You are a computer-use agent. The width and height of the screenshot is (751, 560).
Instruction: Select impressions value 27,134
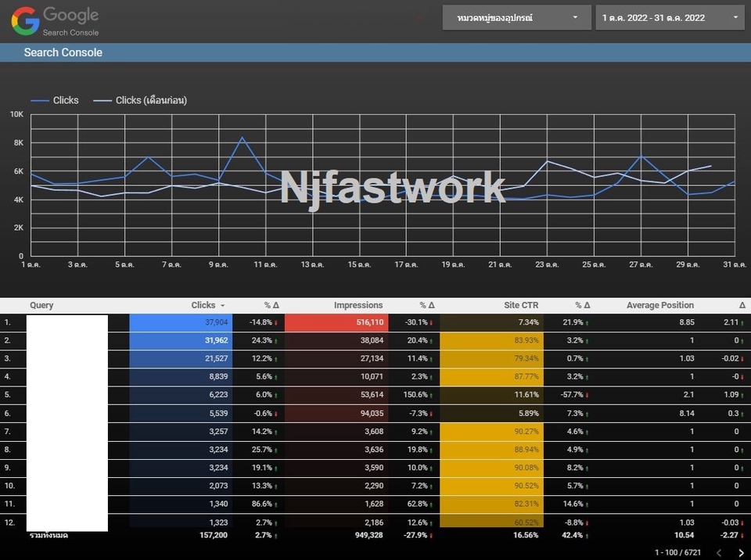[372, 358]
